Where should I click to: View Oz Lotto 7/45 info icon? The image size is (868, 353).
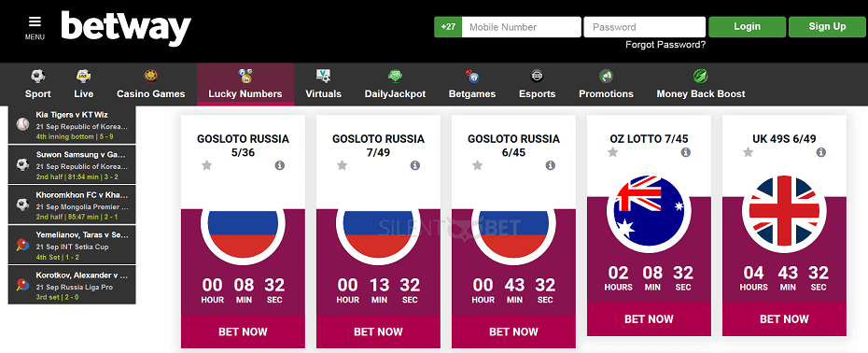pyautogui.click(x=686, y=152)
